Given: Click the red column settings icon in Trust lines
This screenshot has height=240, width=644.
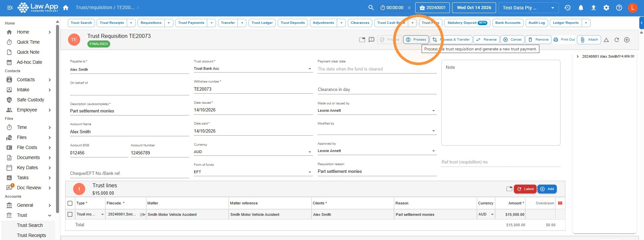Looking at the screenshot, I should pos(560,203).
